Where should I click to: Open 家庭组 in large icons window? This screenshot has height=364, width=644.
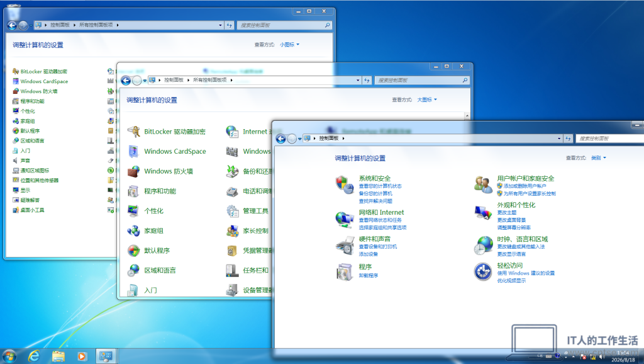145,230
